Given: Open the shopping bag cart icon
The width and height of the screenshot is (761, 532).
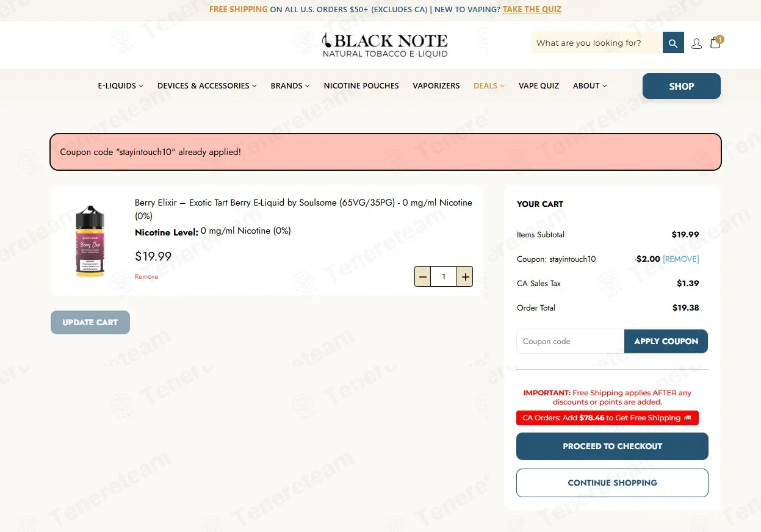Looking at the screenshot, I should click(x=715, y=43).
